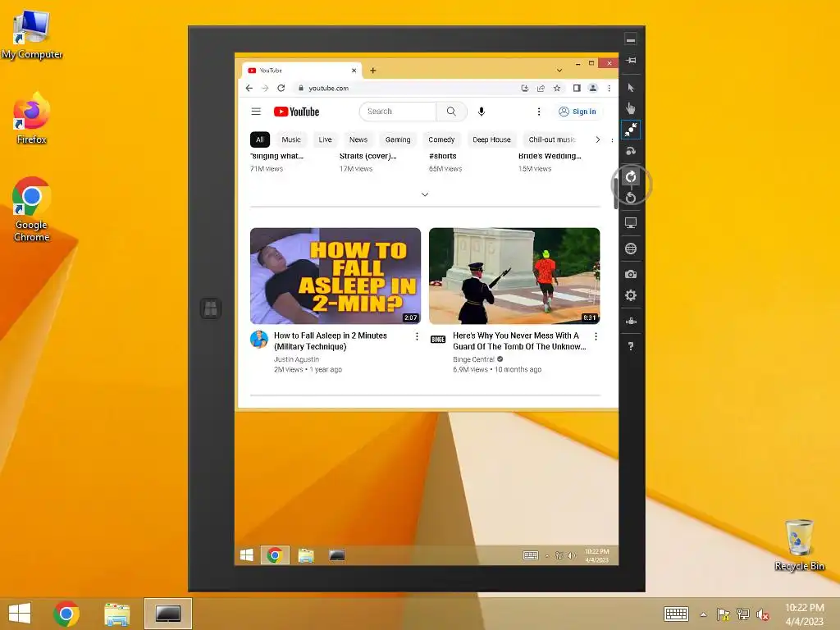Viewport: 840px width, 630px height.
Task: Share this page icon in address bar
Action: click(541, 88)
